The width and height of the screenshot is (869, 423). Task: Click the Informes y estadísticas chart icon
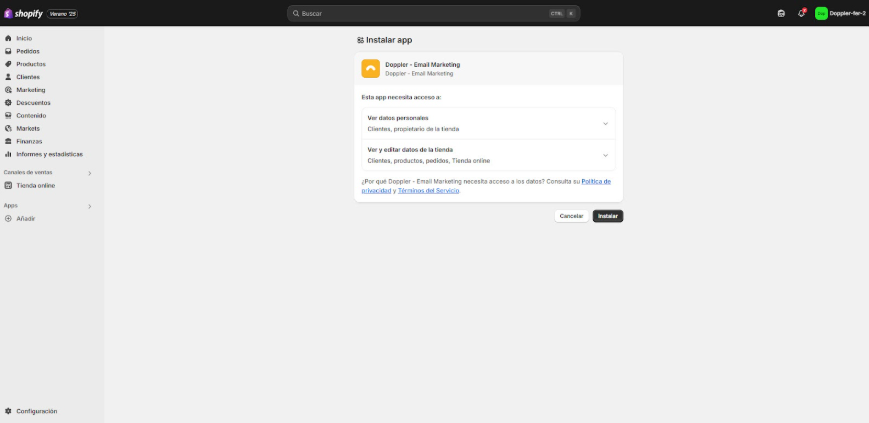[x=8, y=154]
